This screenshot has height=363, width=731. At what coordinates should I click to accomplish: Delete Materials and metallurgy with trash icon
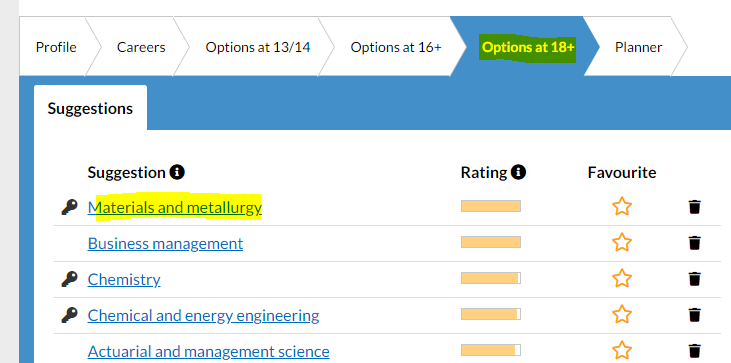click(x=695, y=206)
